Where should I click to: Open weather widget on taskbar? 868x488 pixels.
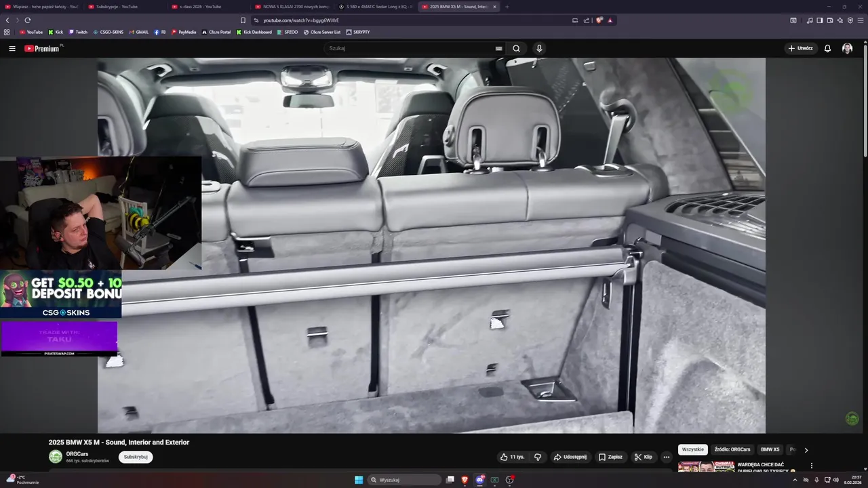click(x=22, y=480)
